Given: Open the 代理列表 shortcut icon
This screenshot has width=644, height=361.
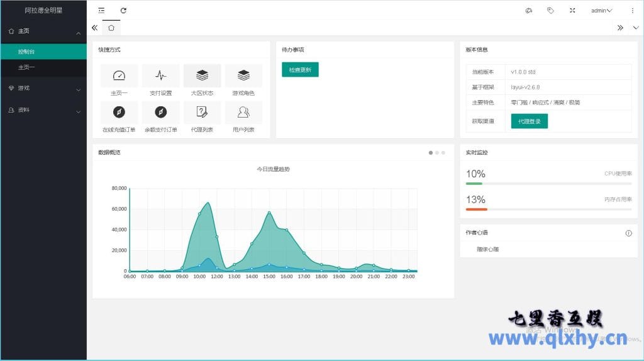Looking at the screenshot, I should tap(202, 112).
